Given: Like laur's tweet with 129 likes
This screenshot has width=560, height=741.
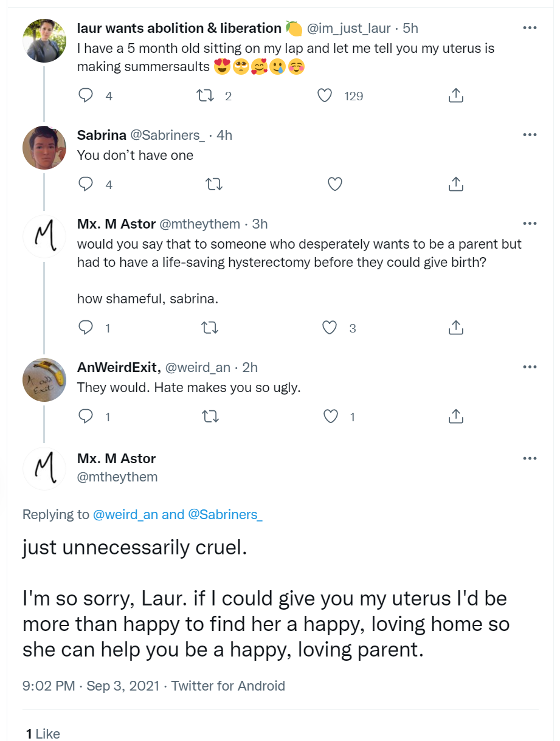Looking at the screenshot, I should pyautogui.click(x=326, y=95).
